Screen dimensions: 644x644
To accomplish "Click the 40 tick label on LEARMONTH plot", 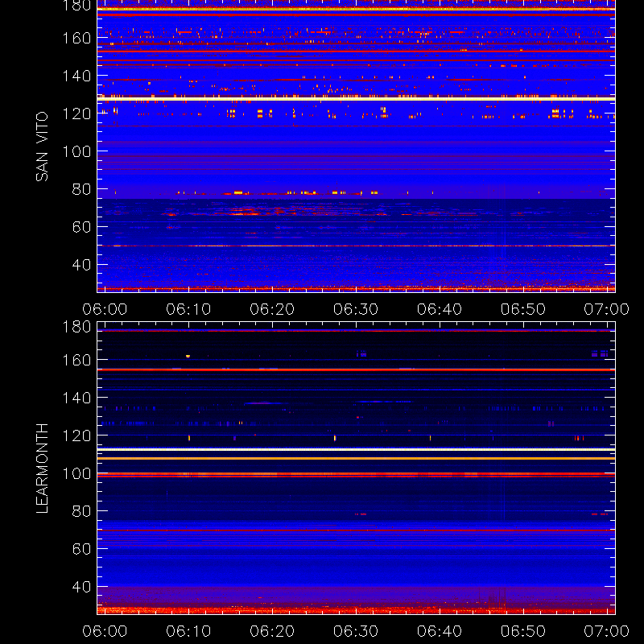I will (x=81, y=587).
